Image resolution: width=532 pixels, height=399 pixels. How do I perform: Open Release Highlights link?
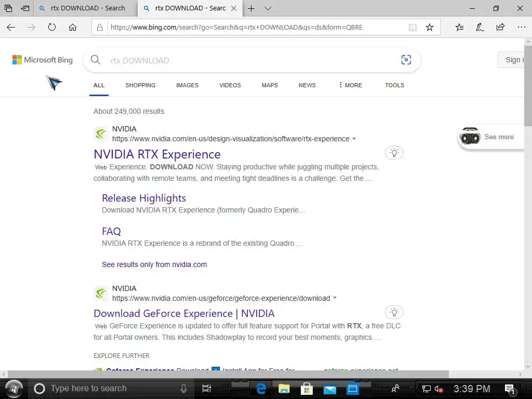pos(144,198)
